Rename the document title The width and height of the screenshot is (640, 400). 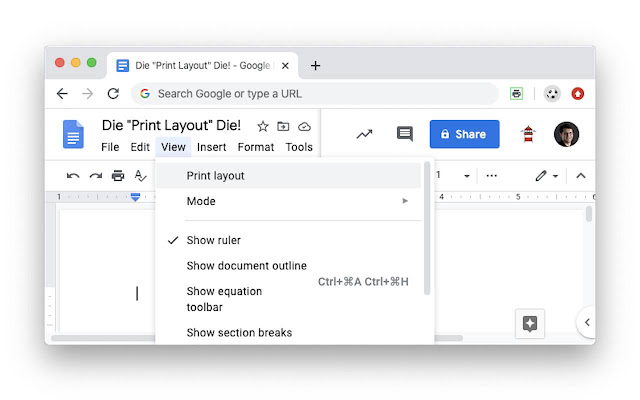click(171, 125)
